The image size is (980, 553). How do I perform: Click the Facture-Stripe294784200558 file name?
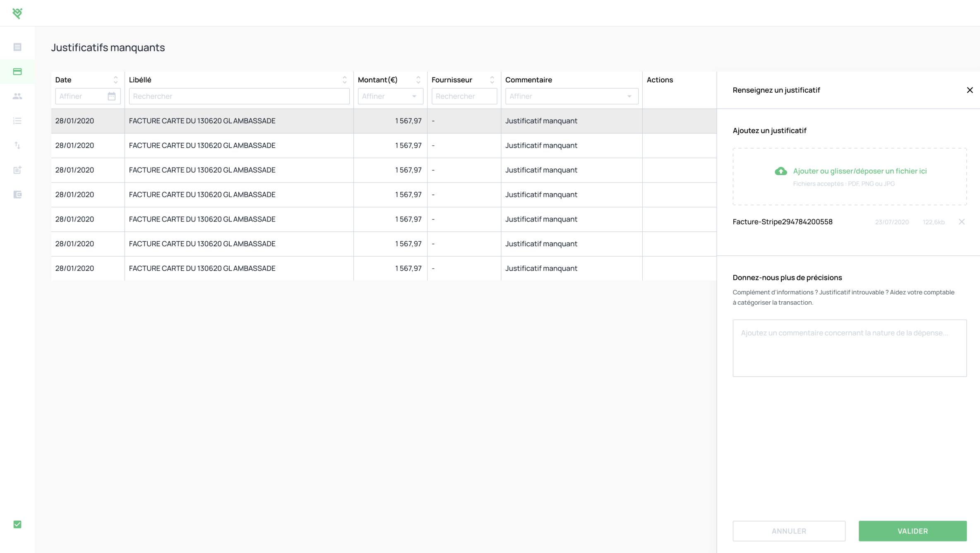[782, 222]
